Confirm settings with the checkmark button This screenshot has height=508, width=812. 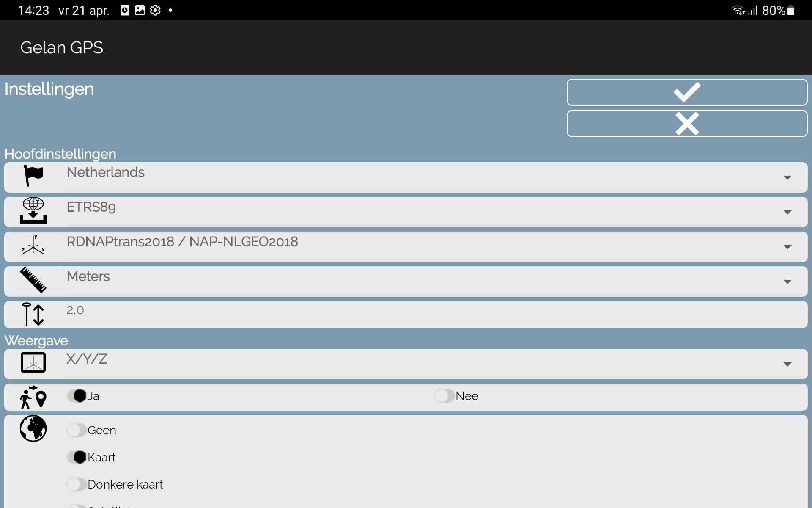687,92
